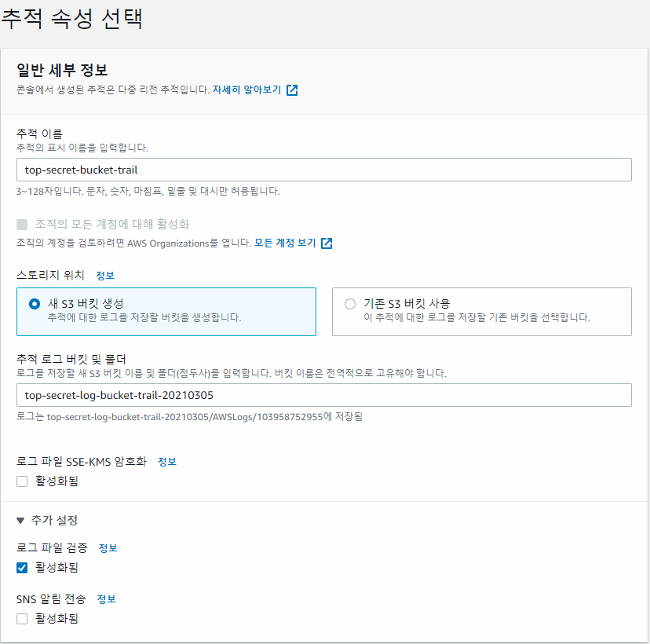Screen dimensions: 650x644
Task: Click the disabled 조직의 모든 계정에 대해 활성화 checkbox
Action: coord(22,225)
